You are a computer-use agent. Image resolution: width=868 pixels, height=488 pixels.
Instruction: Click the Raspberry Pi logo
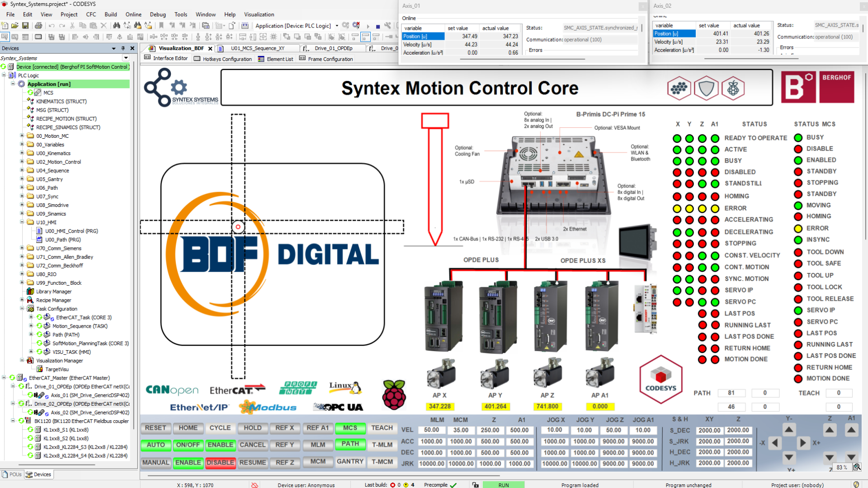click(394, 394)
